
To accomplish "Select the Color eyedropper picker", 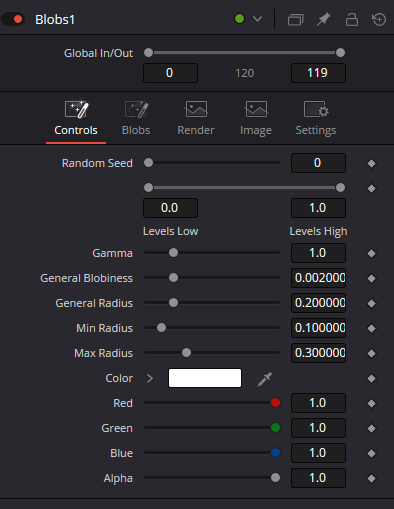I will tap(265, 379).
